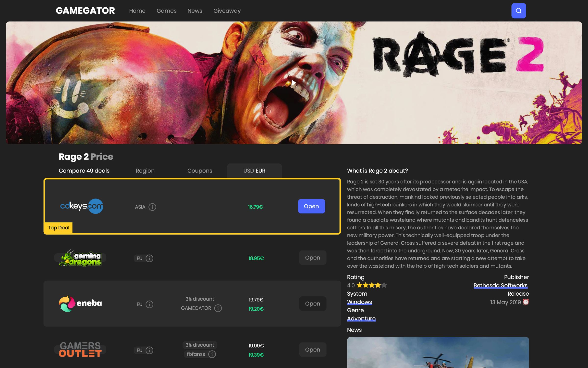Click the 13 May 2019 release date

tap(505, 302)
